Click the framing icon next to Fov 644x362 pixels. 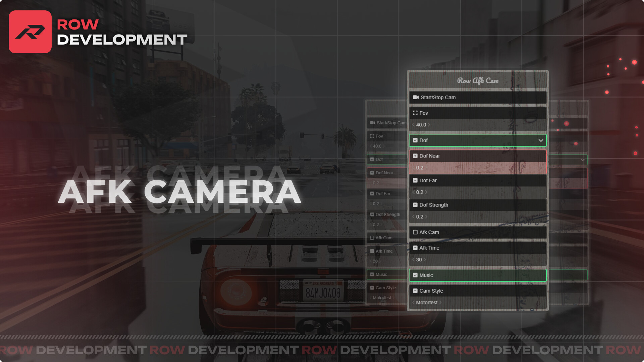pos(415,113)
